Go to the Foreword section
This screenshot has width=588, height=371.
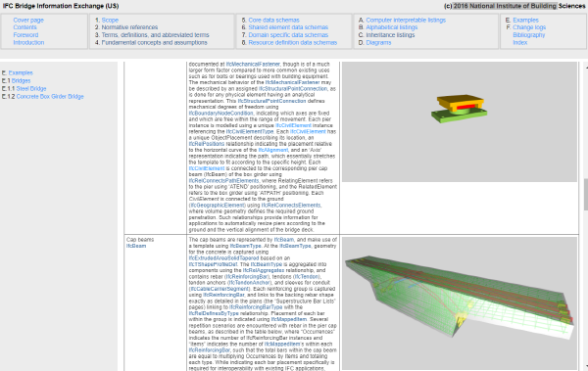(25, 35)
